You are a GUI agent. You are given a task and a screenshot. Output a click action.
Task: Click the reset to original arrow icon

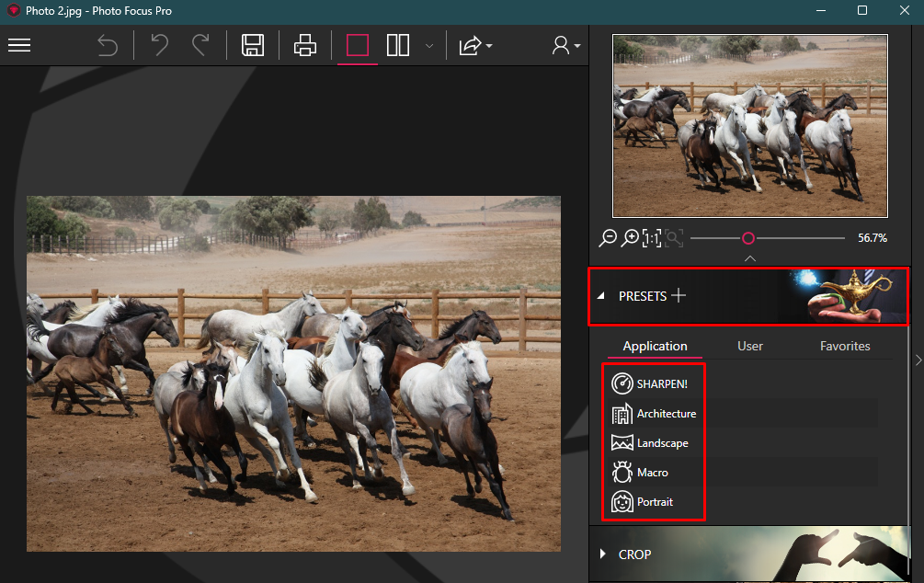click(x=108, y=45)
